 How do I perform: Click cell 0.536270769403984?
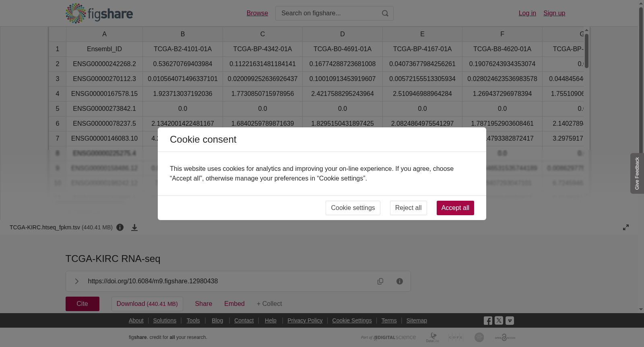(183, 64)
